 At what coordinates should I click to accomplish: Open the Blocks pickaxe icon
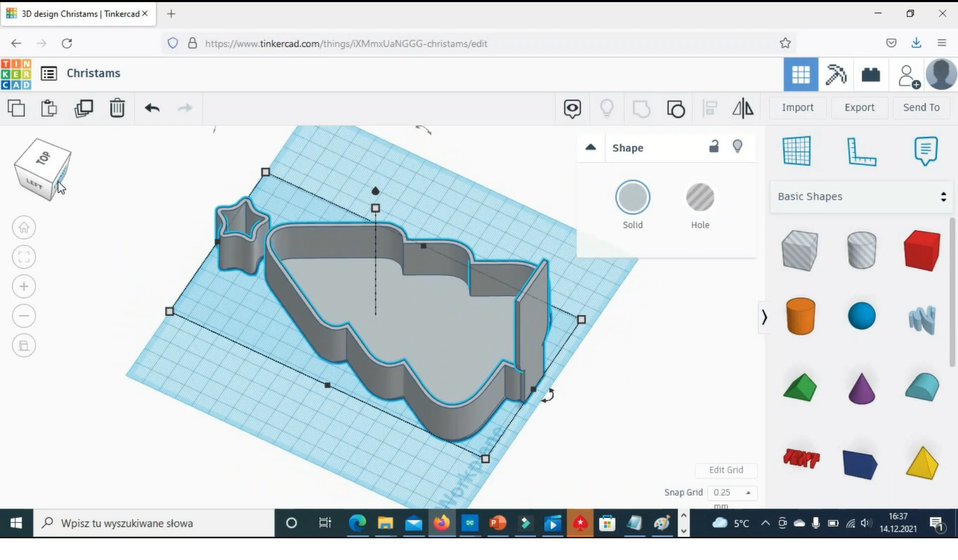[x=836, y=75]
